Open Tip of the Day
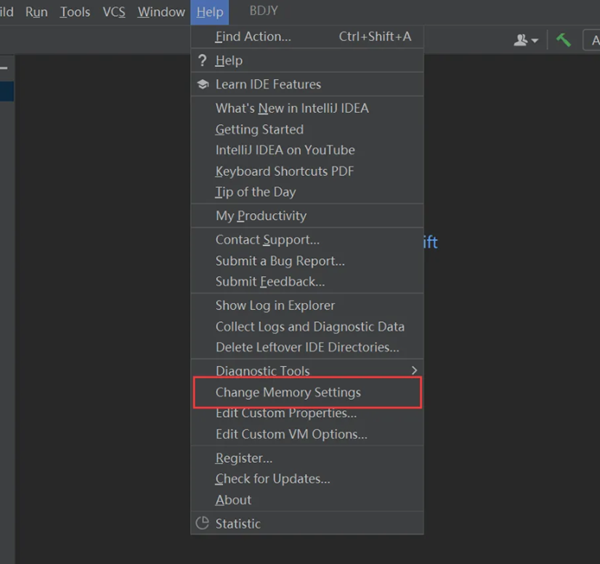Screen dimensions: 600x564 point(255,192)
